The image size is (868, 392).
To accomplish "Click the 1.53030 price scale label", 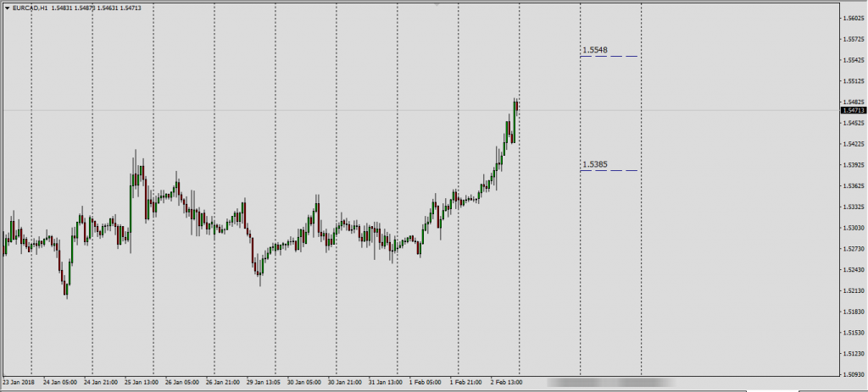I will click(850, 228).
